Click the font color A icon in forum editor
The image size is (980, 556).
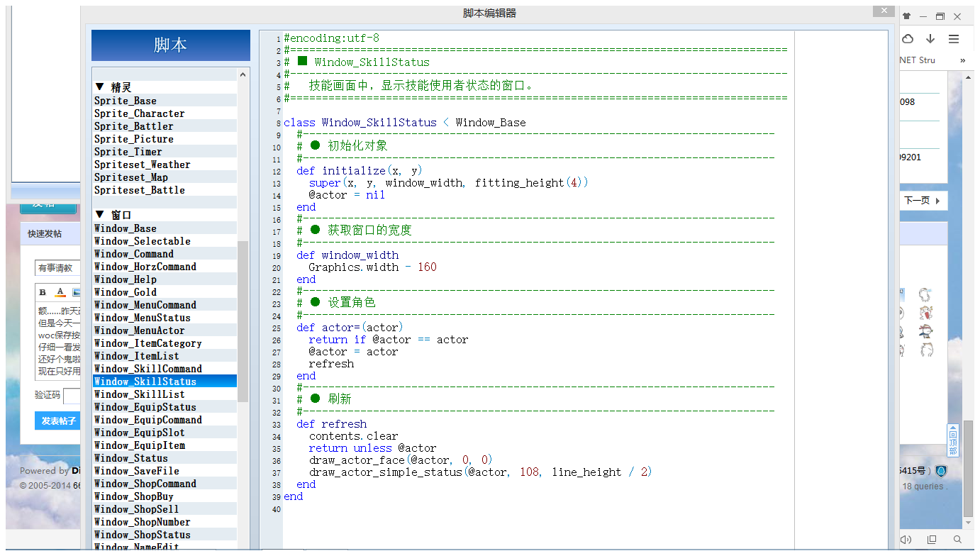pyautogui.click(x=60, y=292)
